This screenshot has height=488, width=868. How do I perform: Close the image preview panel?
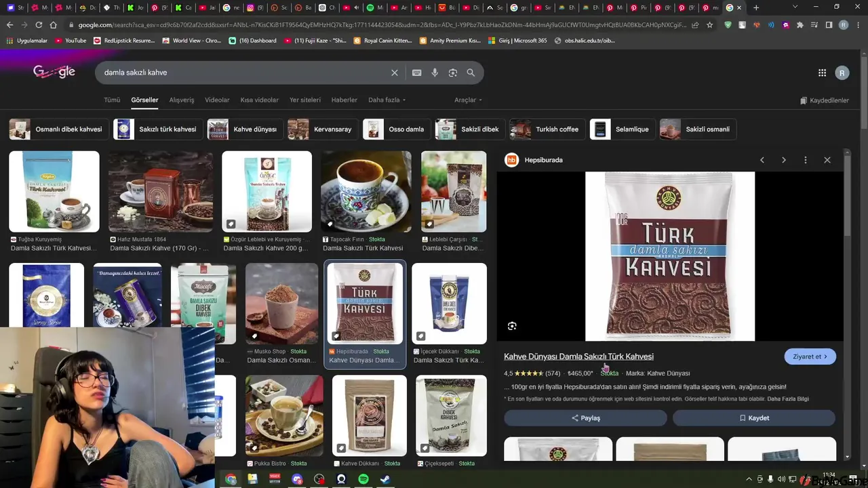pyautogui.click(x=827, y=160)
